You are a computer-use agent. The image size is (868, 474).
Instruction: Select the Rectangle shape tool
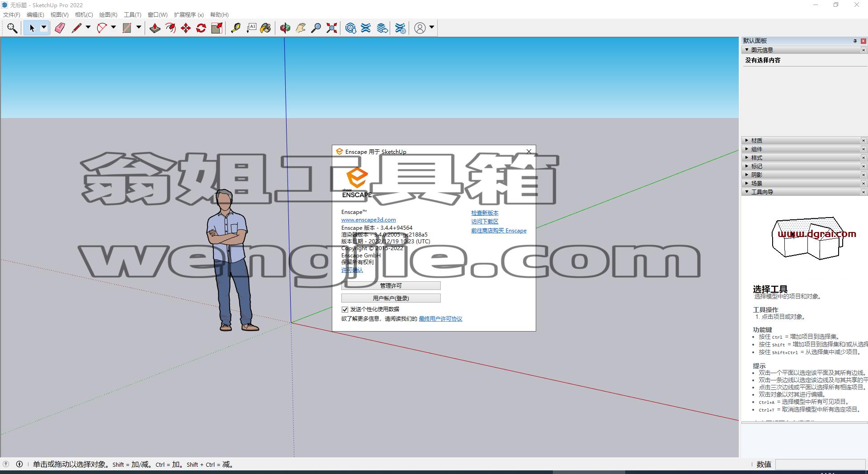[127, 28]
